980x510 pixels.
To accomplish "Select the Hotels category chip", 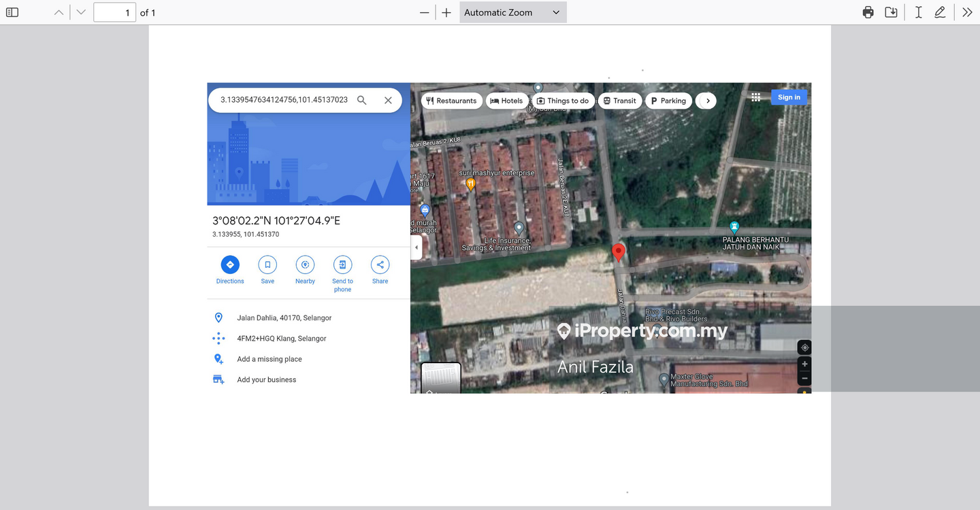I will click(x=506, y=101).
